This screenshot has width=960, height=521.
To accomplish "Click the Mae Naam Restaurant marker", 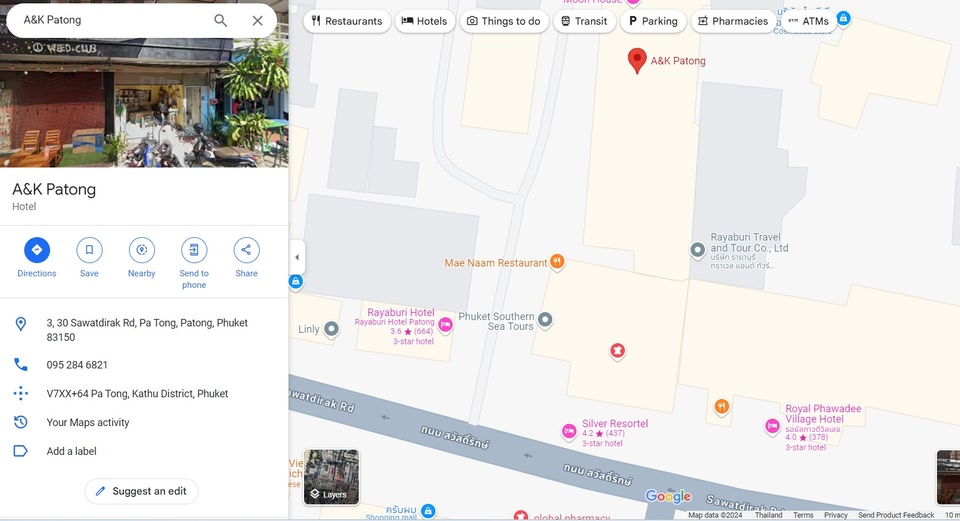I will point(557,262).
